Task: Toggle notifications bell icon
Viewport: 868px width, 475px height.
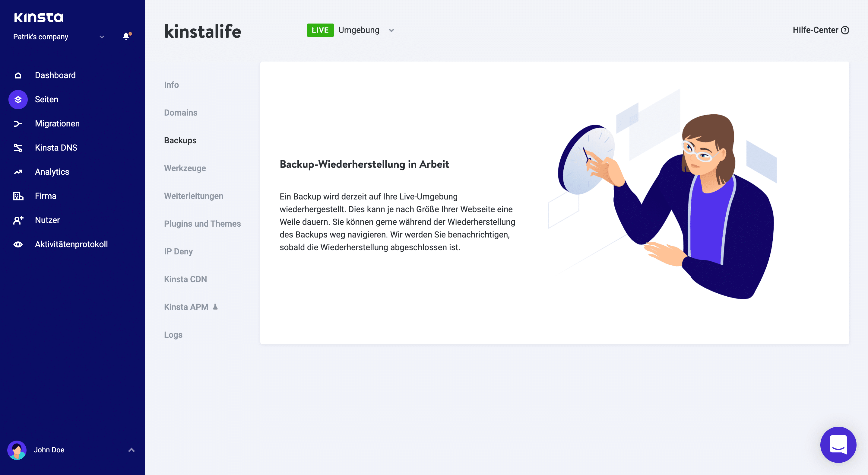Action: pyautogui.click(x=126, y=36)
